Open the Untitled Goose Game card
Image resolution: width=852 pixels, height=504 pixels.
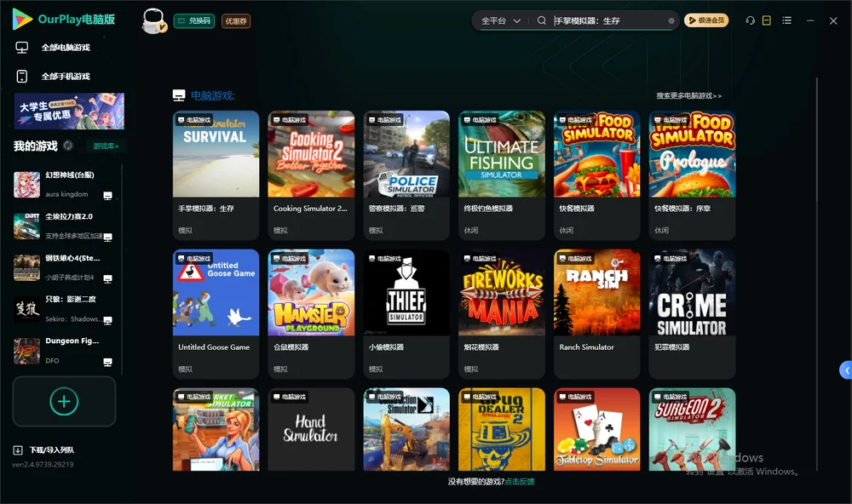tap(216, 314)
